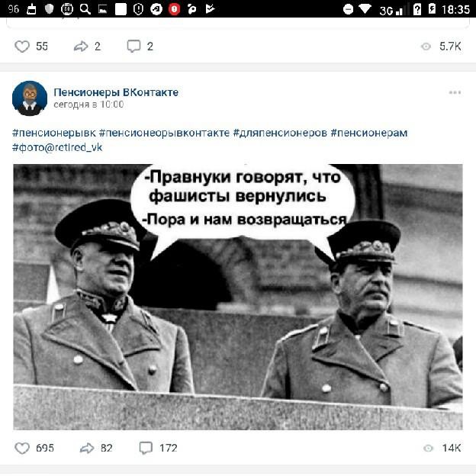
Task: Tap the Wi-Fi indicator in the status bar
Action: 365,9
